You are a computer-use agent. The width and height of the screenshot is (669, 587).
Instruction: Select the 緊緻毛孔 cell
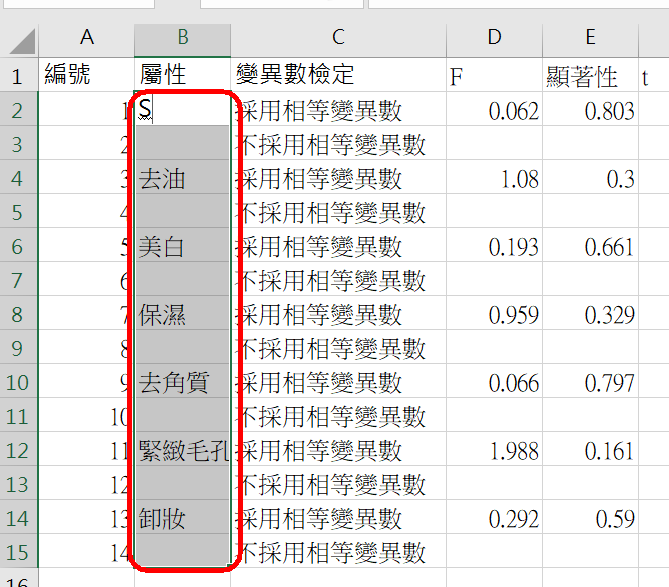[x=183, y=451]
